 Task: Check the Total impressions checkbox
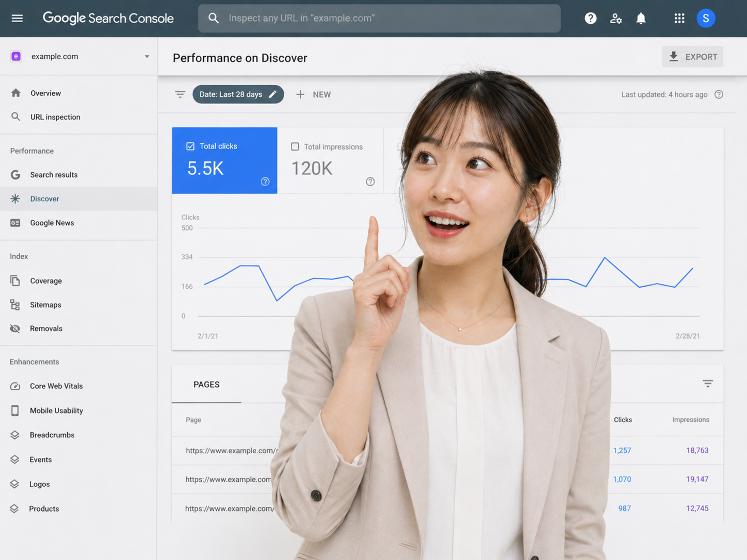295,146
